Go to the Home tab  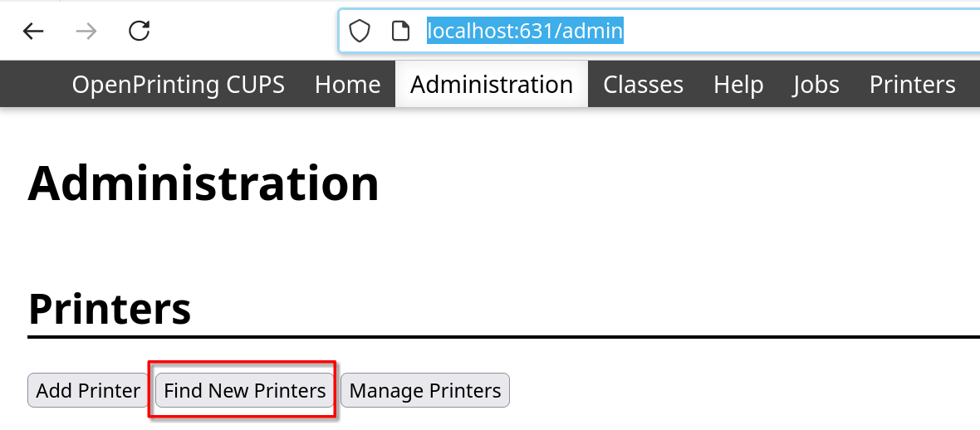pyautogui.click(x=347, y=85)
